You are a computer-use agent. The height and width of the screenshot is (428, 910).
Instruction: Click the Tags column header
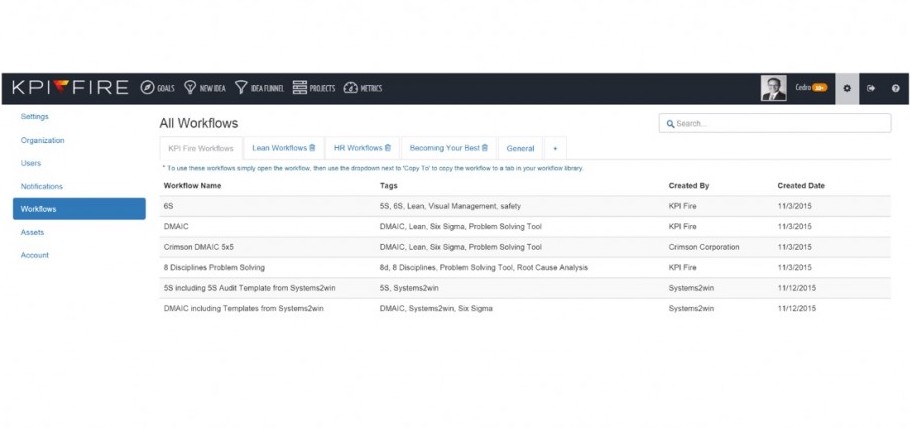tap(388, 186)
